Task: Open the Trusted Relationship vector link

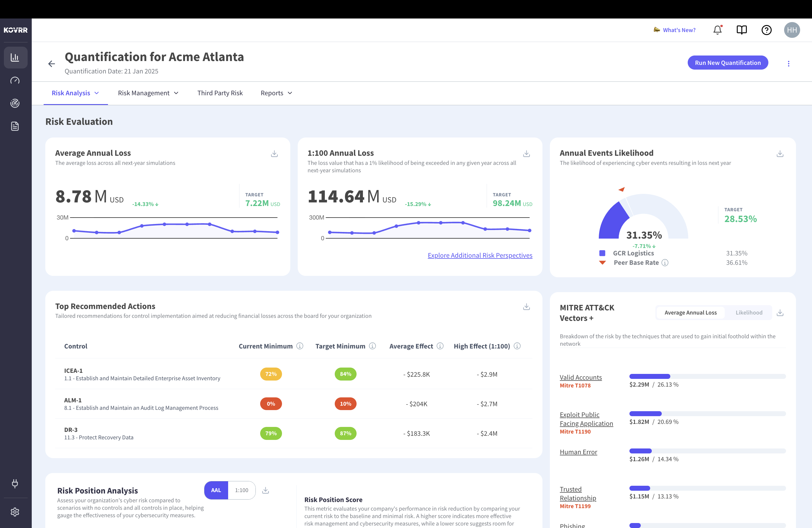Action: pos(578,493)
